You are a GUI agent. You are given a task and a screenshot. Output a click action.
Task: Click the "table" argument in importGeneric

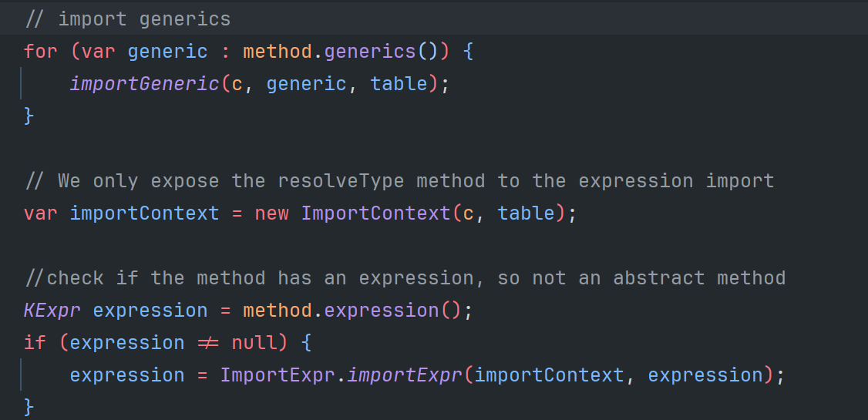[x=399, y=84]
